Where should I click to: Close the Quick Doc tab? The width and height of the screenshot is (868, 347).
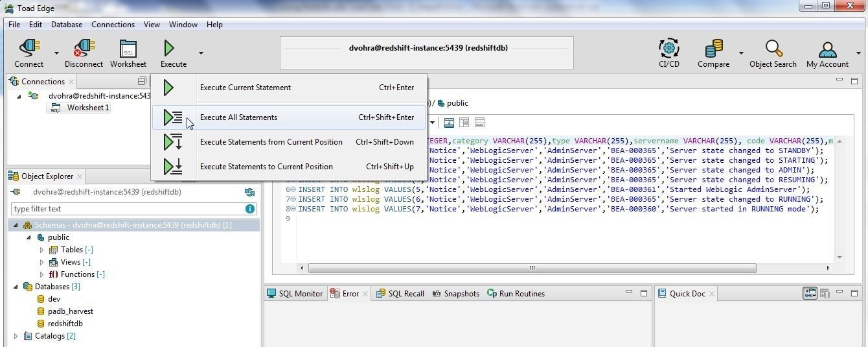click(711, 294)
